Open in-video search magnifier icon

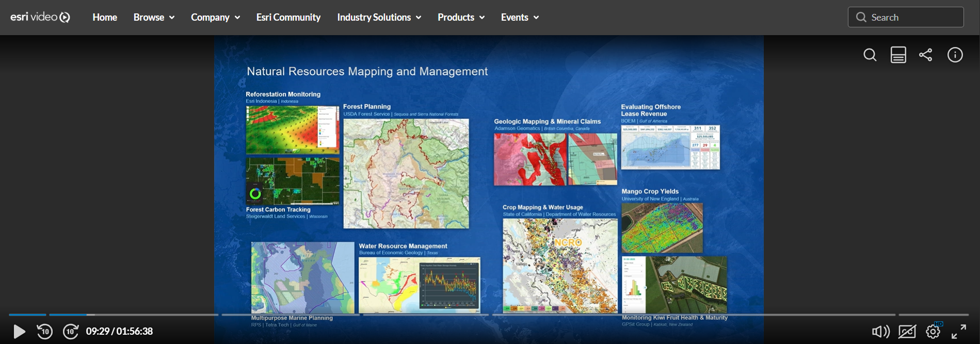pyautogui.click(x=870, y=55)
